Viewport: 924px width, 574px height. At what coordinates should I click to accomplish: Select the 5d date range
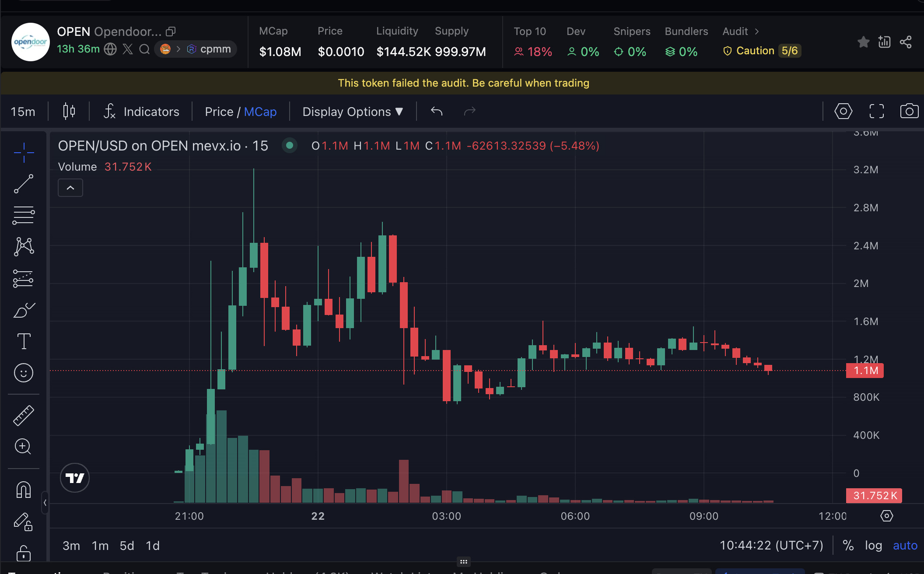click(127, 546)
